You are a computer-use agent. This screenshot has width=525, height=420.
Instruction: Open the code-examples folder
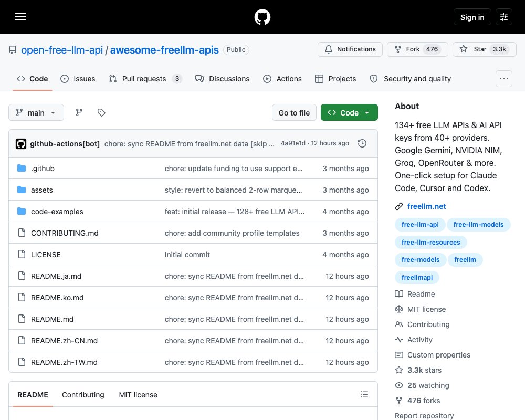[57, 212]
